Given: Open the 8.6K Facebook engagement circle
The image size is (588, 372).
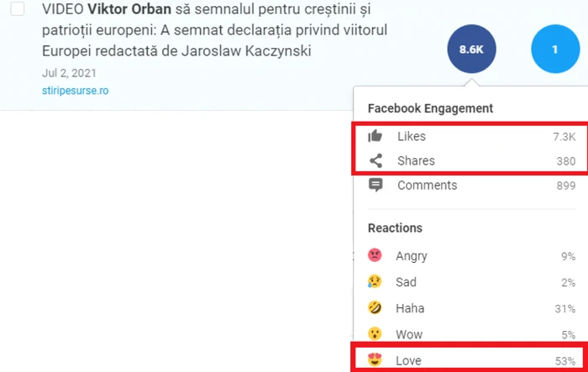Looking at the screenshot, I should pyautogui.click(x=471, y=50).
